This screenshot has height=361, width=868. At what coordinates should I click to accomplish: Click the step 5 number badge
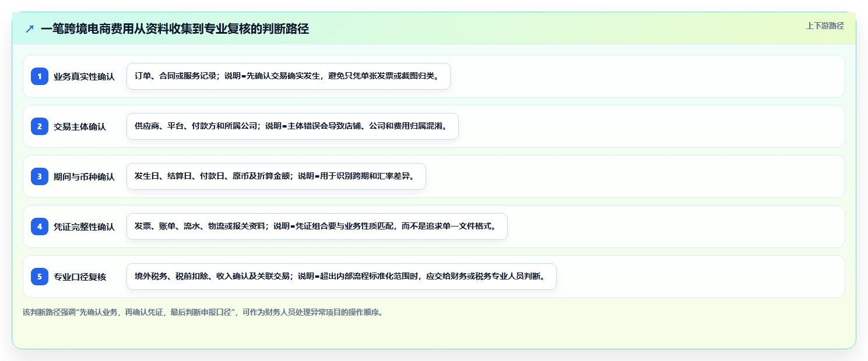[40, 277]
